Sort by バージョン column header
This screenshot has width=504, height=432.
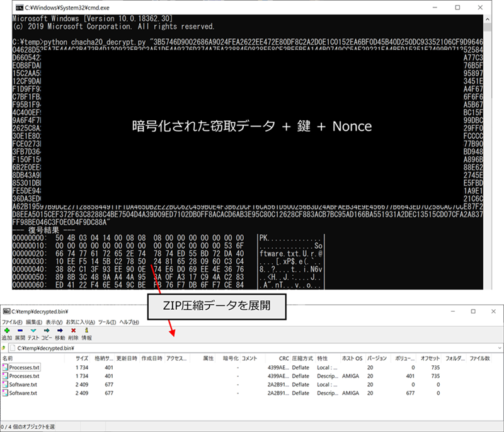377,358
